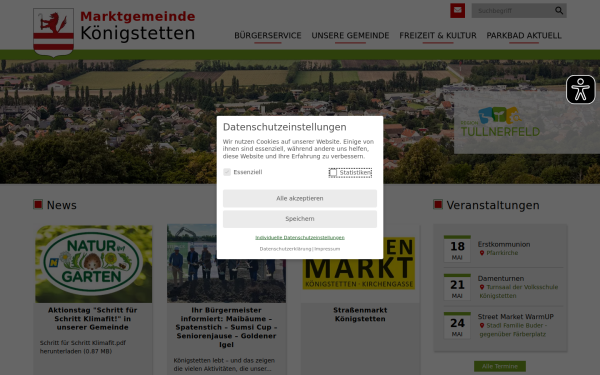Click the 18 MAI date tile
This screenshot has width=600, height=375.
coord(457,249)
